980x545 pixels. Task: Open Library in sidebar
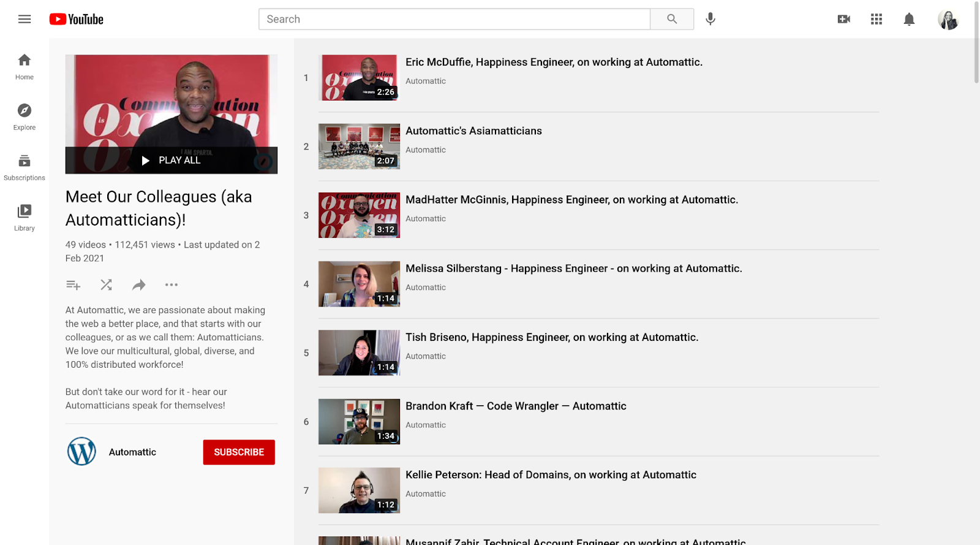(24, 218)
